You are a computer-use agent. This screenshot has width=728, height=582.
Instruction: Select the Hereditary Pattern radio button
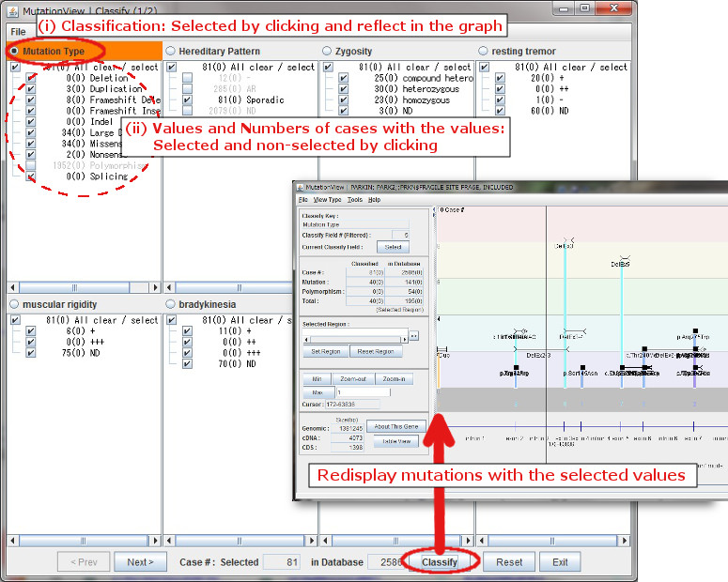pos(170,51)
